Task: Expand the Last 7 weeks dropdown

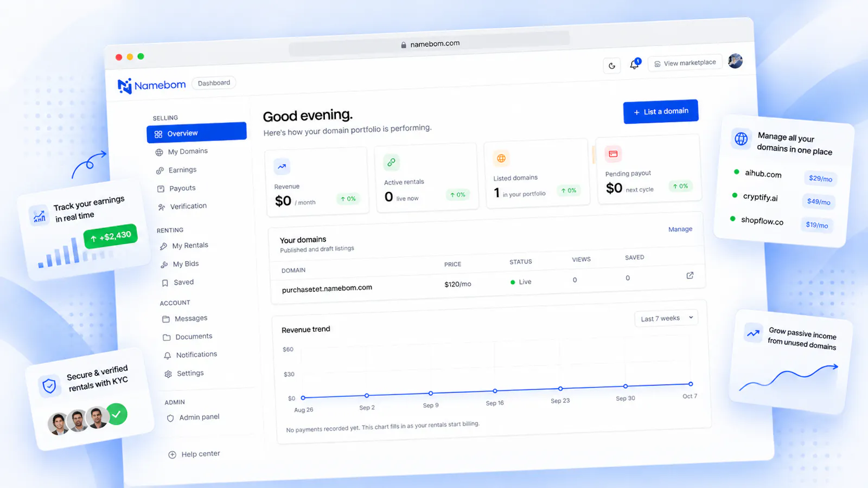Action: 666,318
